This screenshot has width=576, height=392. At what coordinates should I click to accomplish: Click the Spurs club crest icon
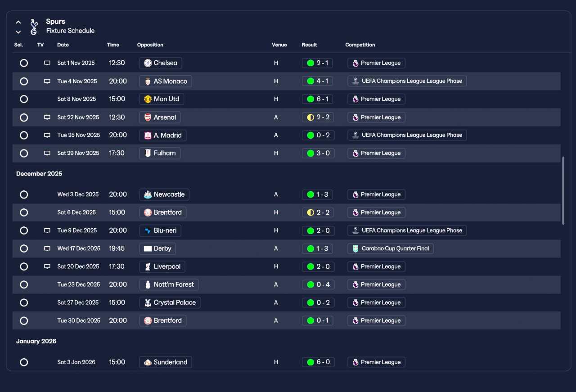[34, 27]
